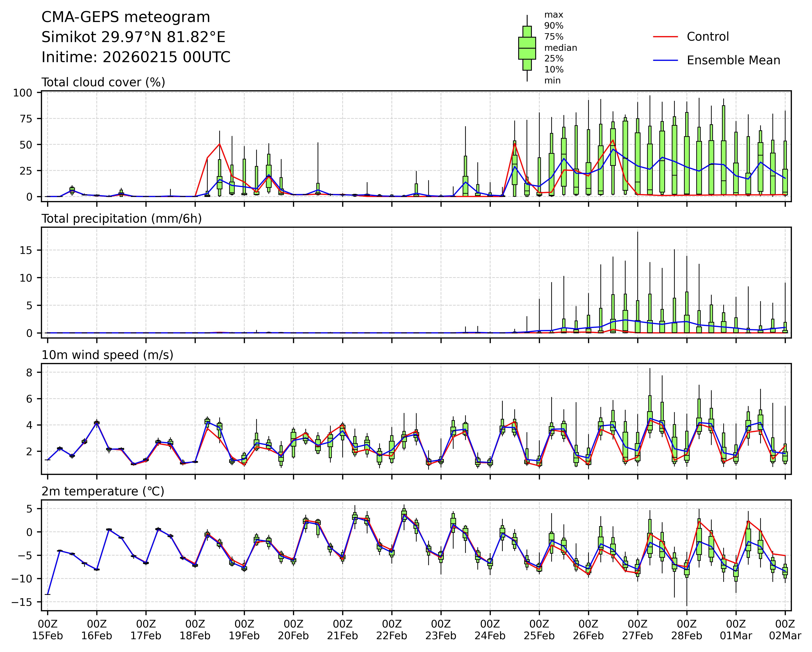Click the blue Ensemble Mean legend line

pos(665,60)
